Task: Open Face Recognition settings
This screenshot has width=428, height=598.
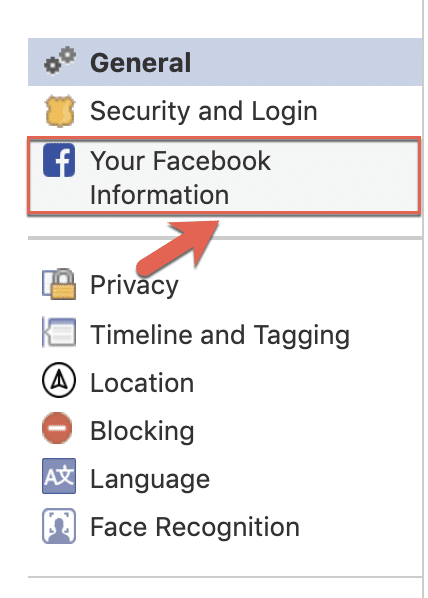Action: tap(225, 527)
